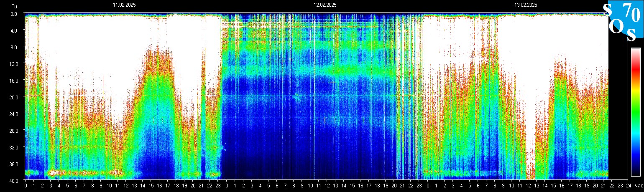Click the SOS 70 logo

(623, 22)
